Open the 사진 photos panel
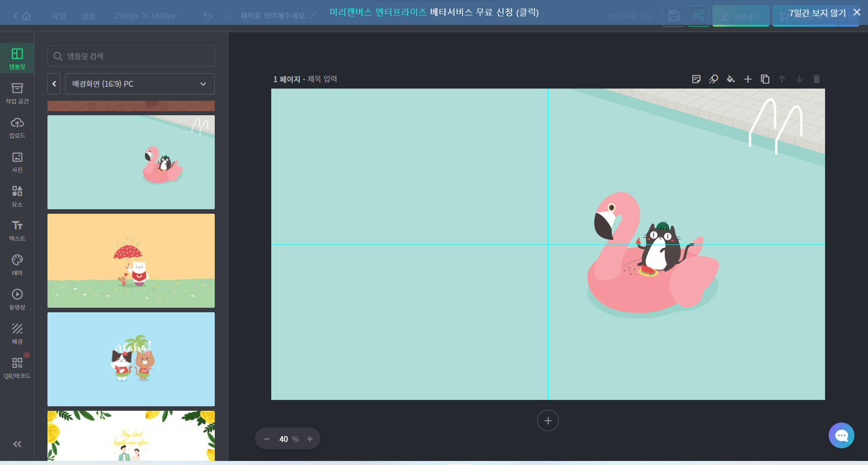868x465 pixels. point(17,162)
